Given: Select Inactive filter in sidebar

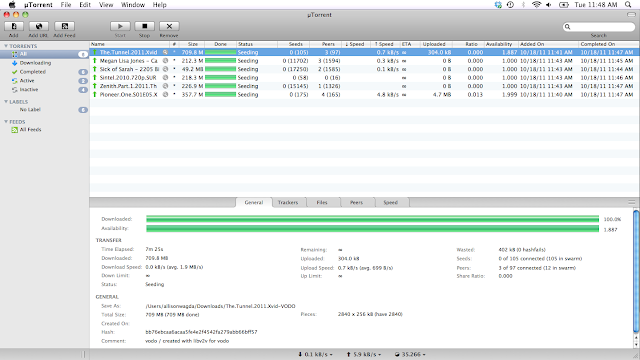Looking at the screenshot, I should [29, 89].
